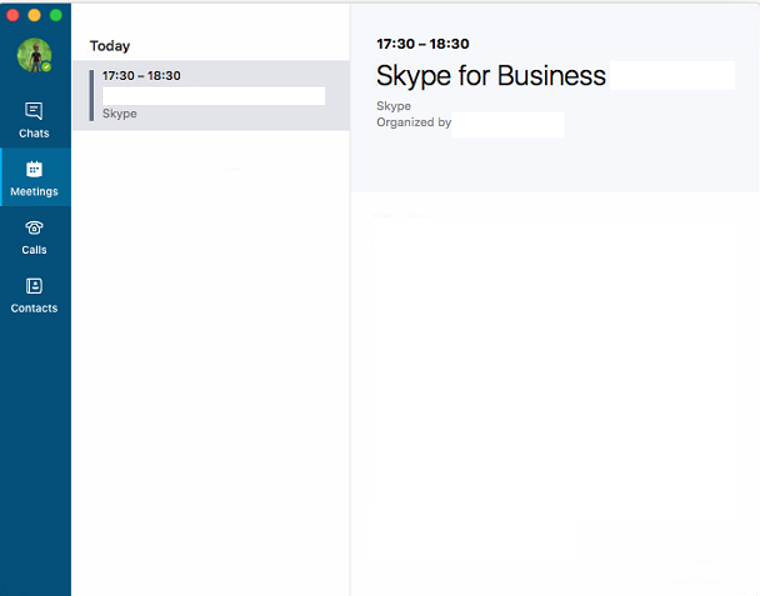760x596 pixels.
Task: Click the profile avatar picture
Action: 33,55
